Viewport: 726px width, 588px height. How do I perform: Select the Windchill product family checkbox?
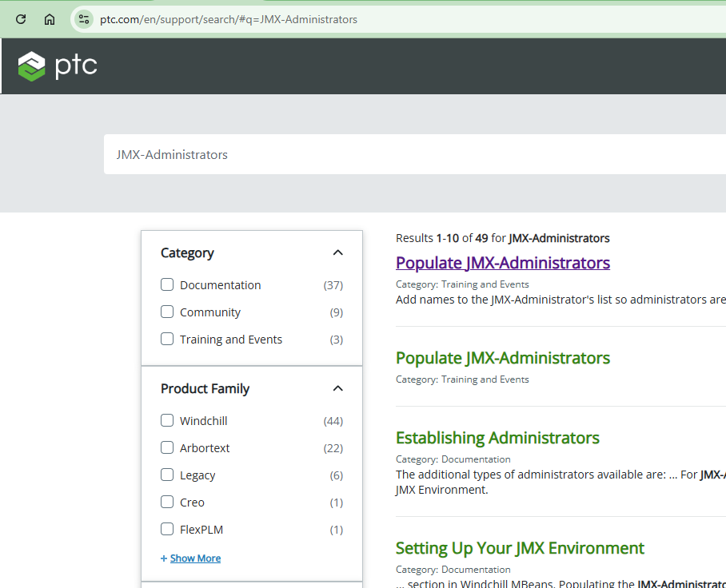point(167,420)
